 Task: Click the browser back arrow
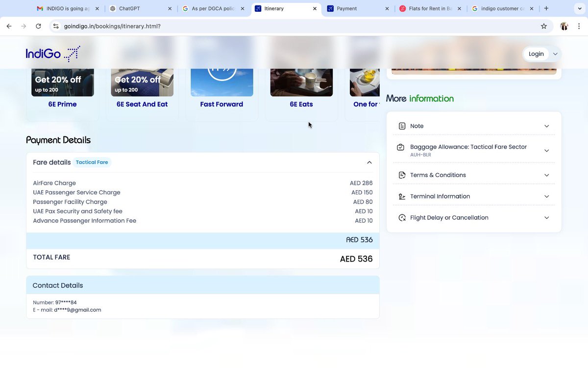pos(9,26)
